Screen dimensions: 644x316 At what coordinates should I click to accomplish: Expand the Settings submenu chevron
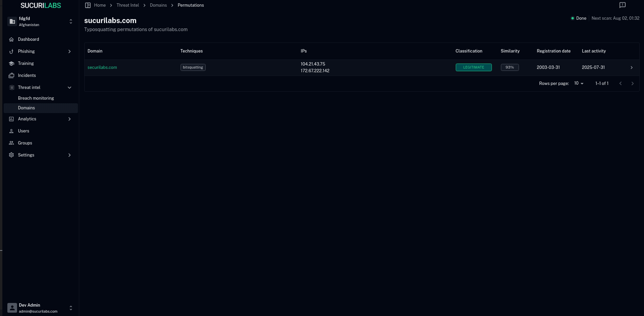[70, 155]
